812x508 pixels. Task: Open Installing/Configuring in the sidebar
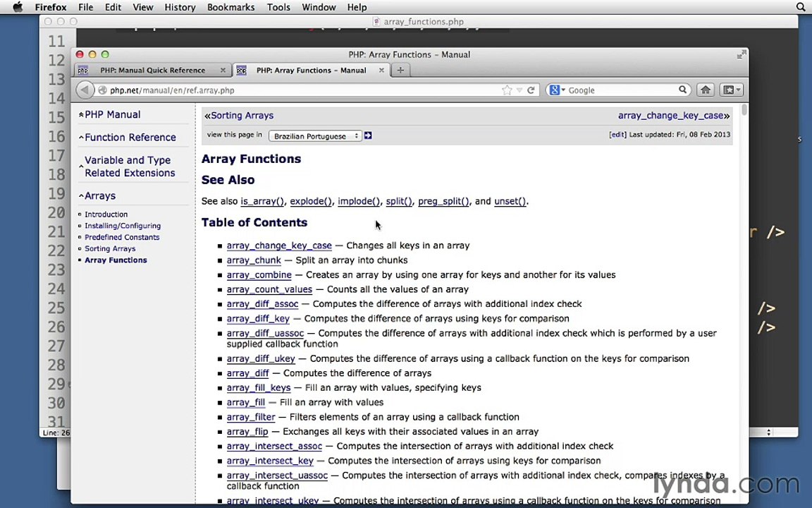(x=123, y=226)
